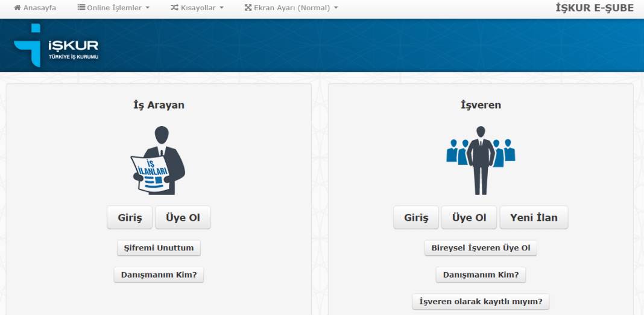
Task: Click the employer group illustration
Action: click(x=481, y=161)
